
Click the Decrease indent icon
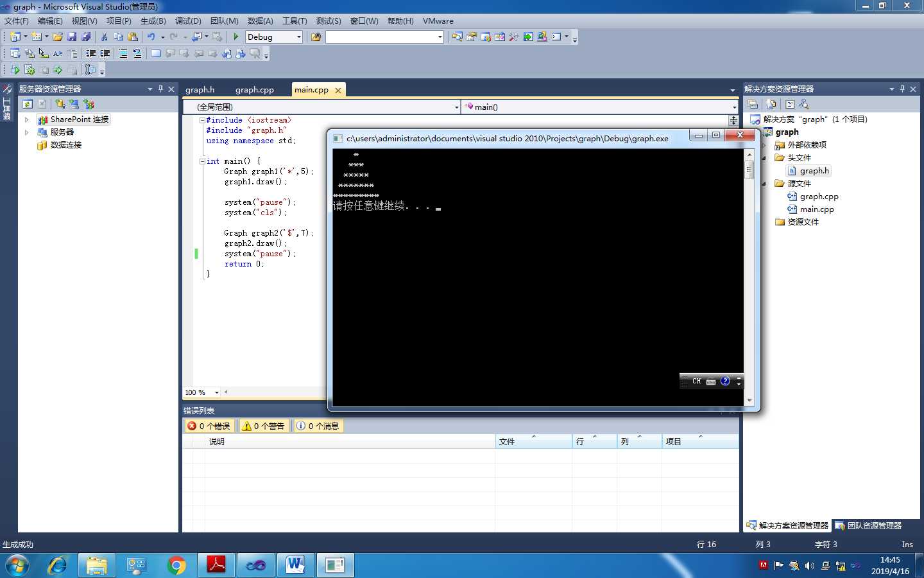[x=90, y=53]
